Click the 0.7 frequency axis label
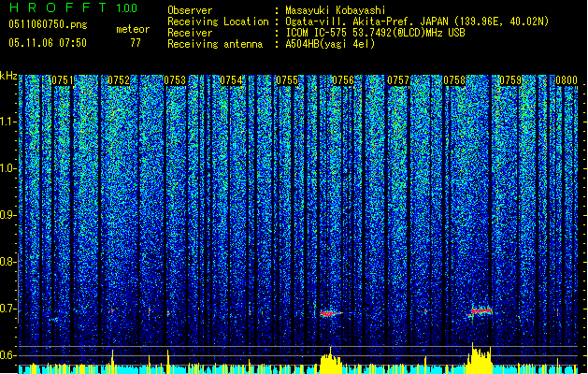Viewport: 588px width, 374px height. pyautogui.click(x=7, y=309)
